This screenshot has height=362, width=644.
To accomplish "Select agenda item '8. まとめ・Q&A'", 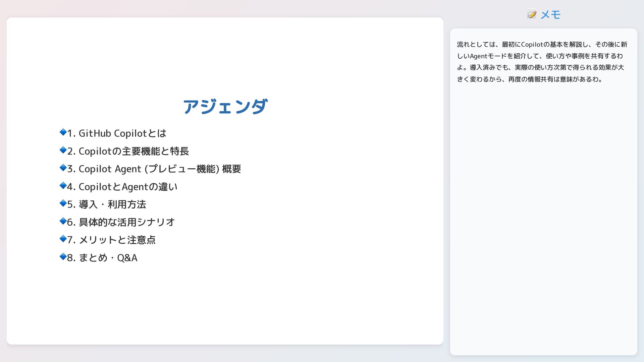I will (x=102, y=258).
